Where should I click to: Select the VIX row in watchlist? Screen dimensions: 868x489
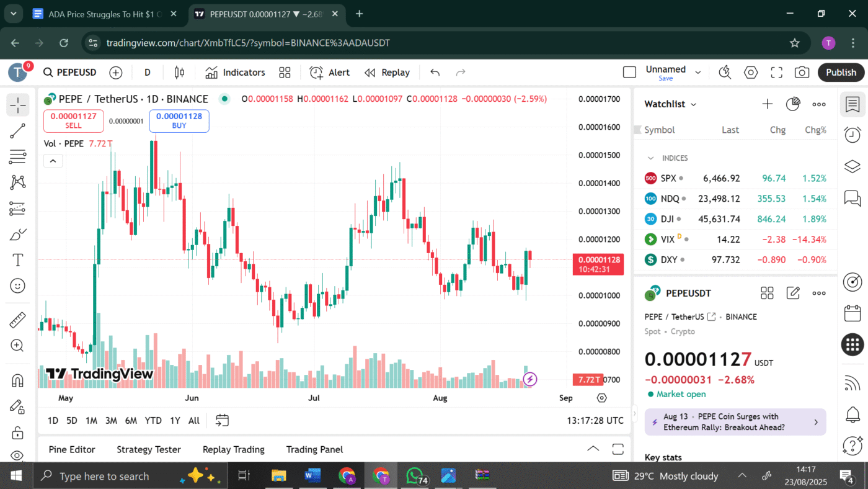coord(735,239)
